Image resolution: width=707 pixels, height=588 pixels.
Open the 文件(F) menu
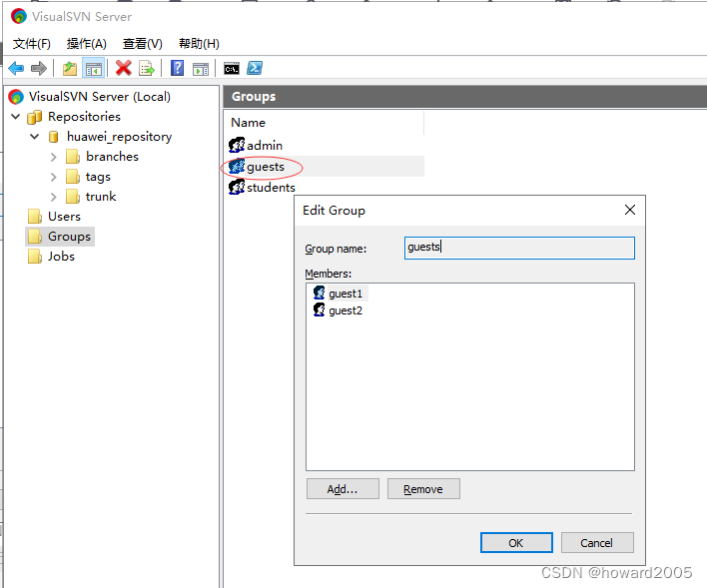32,44
